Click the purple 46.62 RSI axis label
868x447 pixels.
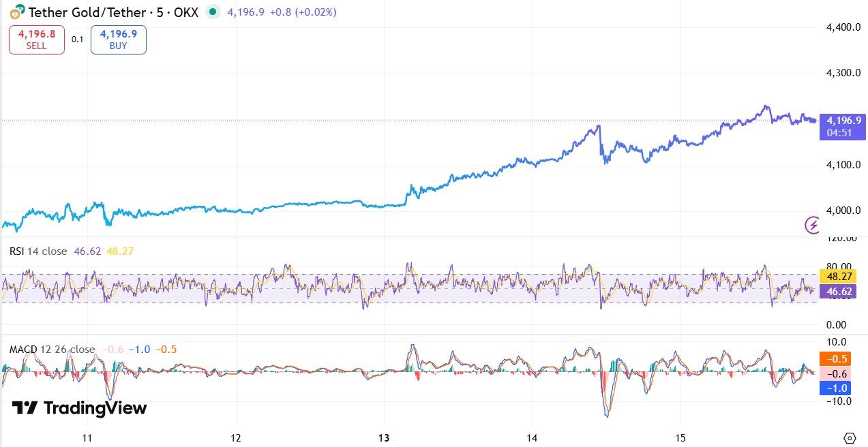tap(837, 291)
